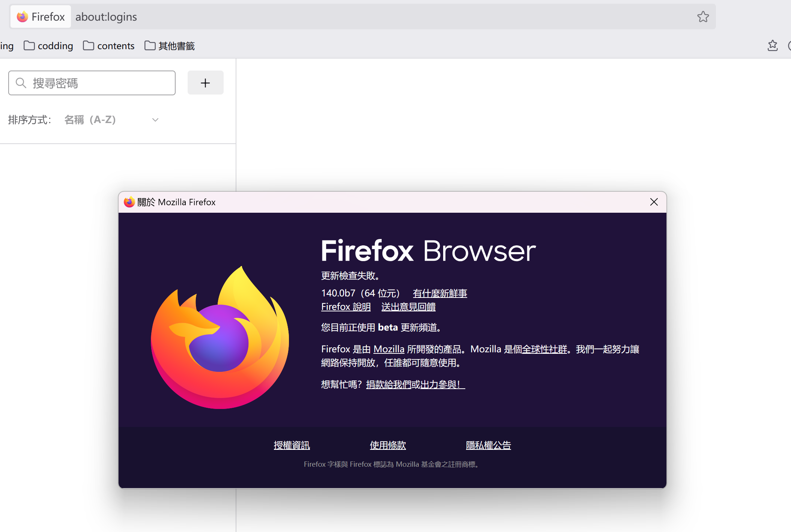Click the about:logins address bar text

[106, 17]
